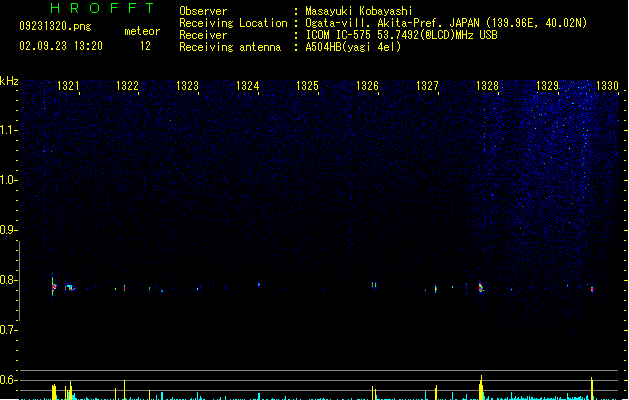The height and width of the screenshot is (400, 629).
Task: Click the 1330 time marker
Action: click(x=607, y=86)
